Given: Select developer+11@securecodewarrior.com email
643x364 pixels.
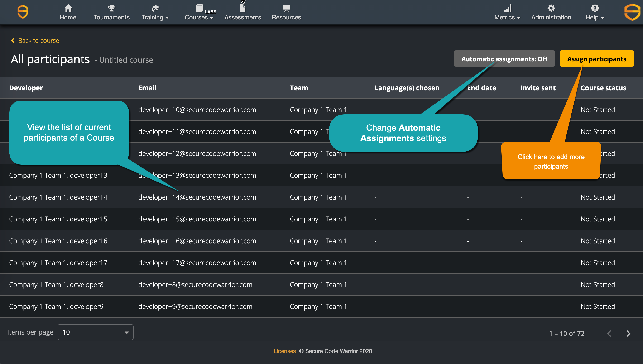Looking at the screenshot, I should pyautogui.click(x=197, y=131).
